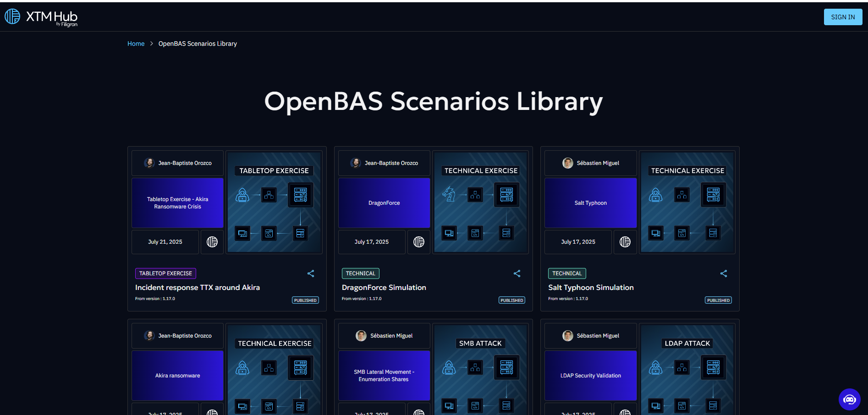Open the Tabletop Exercise Akira Ransomware Crisis thumbnail
Screen dimensions: 868x415
(x=177, y=203)
